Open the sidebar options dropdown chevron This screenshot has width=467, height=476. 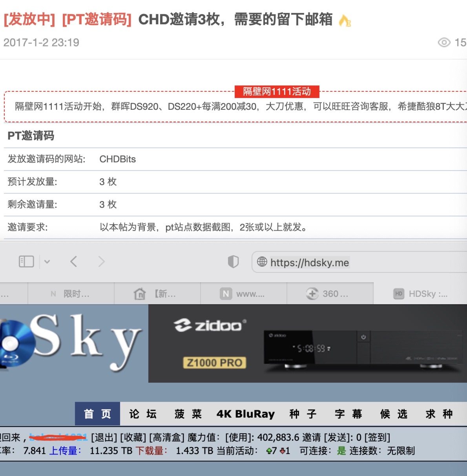tap(47, 262)
